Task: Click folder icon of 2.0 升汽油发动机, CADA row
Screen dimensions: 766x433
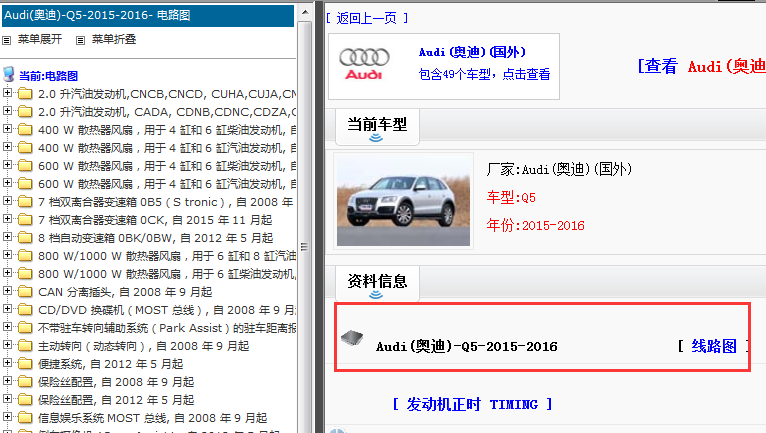Action: [25, 112]
